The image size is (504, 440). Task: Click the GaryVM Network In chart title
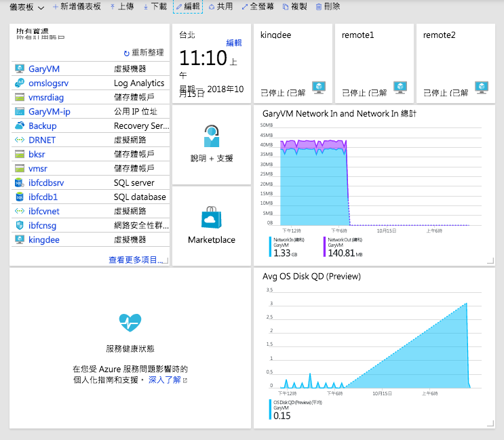[339, 114]
